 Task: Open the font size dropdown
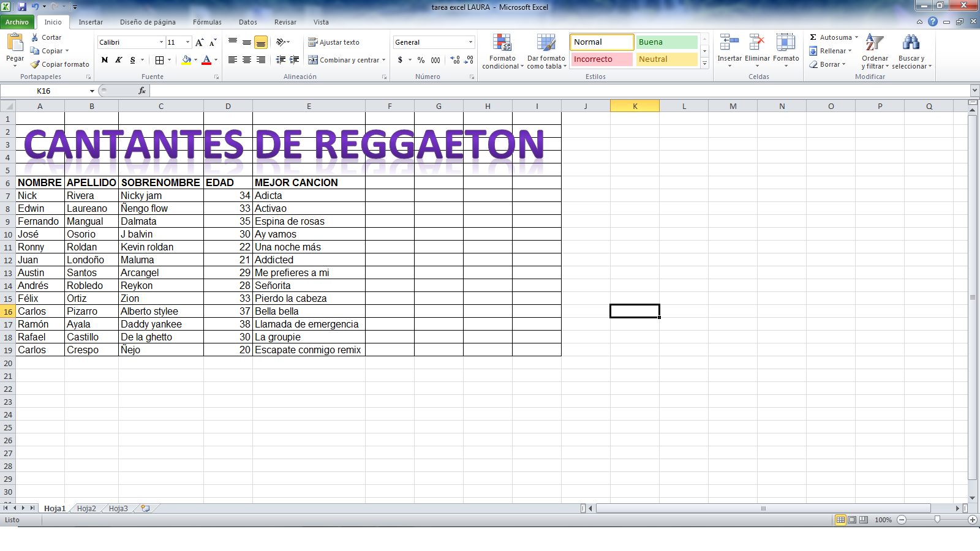[187, 42]
